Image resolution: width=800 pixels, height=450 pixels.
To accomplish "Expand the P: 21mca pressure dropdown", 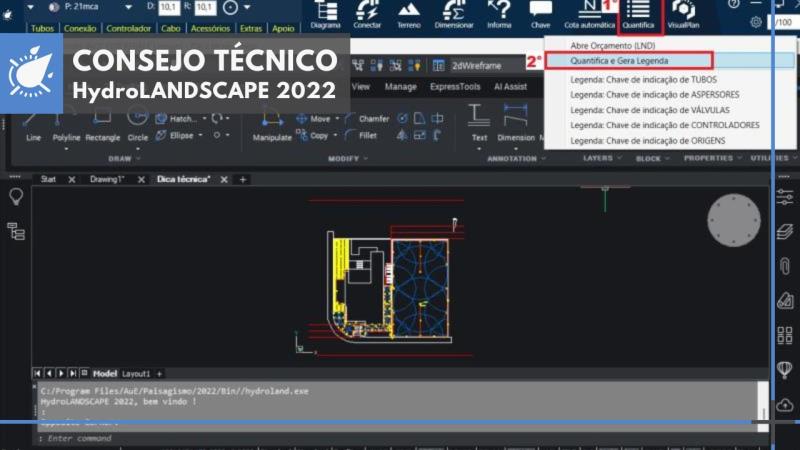I will (x=128, y=7).
